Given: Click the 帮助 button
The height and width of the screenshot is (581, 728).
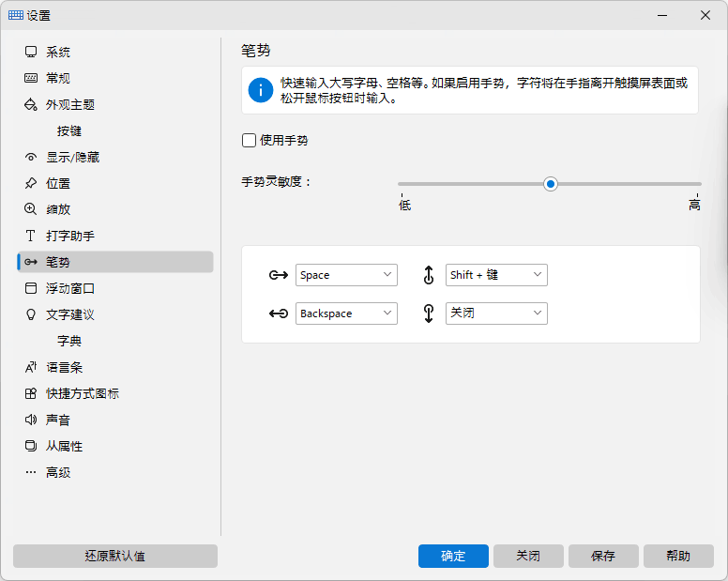Looking at the screenshot, I should (x=678, y=556).
